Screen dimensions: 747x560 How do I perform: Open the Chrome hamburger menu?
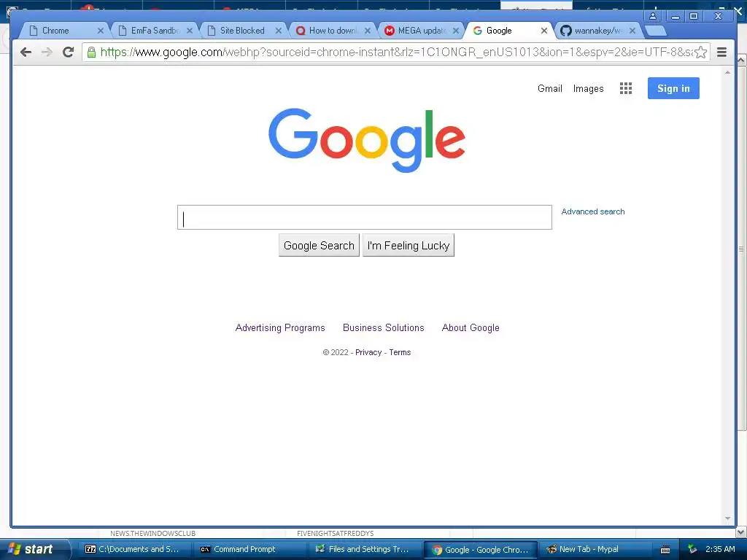coord(721,52)
